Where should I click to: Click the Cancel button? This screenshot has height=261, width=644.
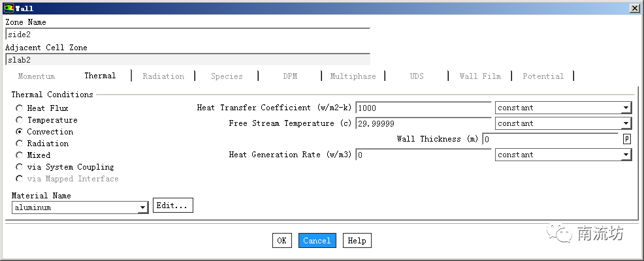(x=317, y=241)
